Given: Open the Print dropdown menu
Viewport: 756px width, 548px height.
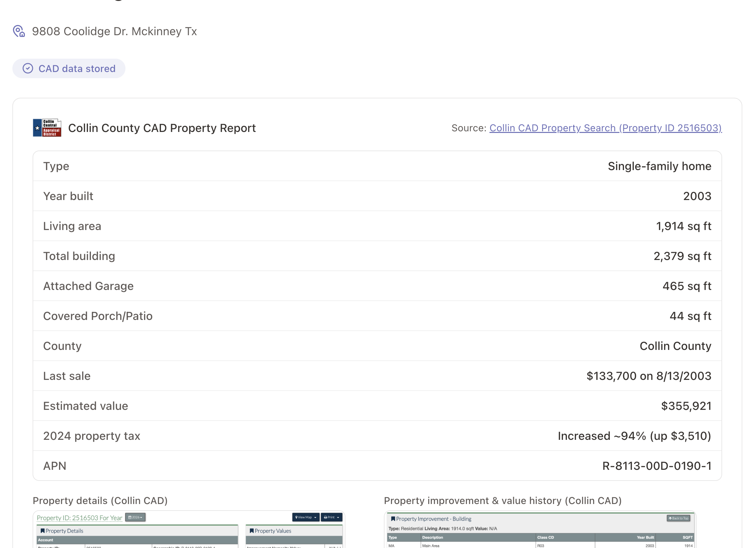Looking at the screenshot, I should click(x=331, y=517).
